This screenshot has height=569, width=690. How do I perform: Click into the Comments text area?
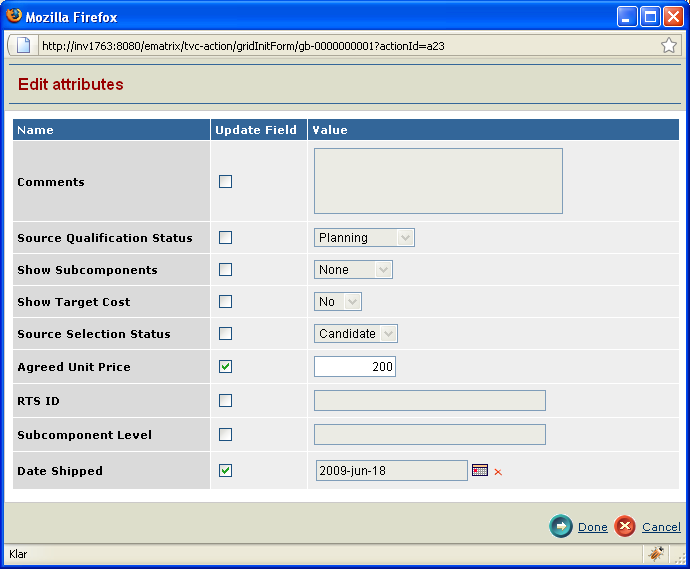point(438,181)
